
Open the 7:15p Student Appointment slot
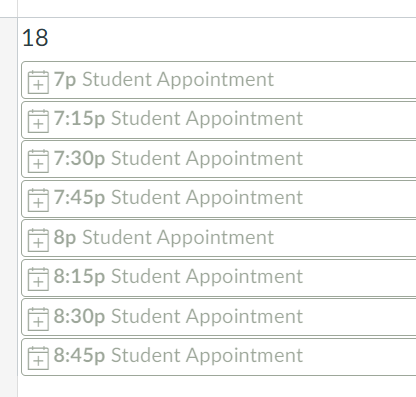(x=219, y=119)
